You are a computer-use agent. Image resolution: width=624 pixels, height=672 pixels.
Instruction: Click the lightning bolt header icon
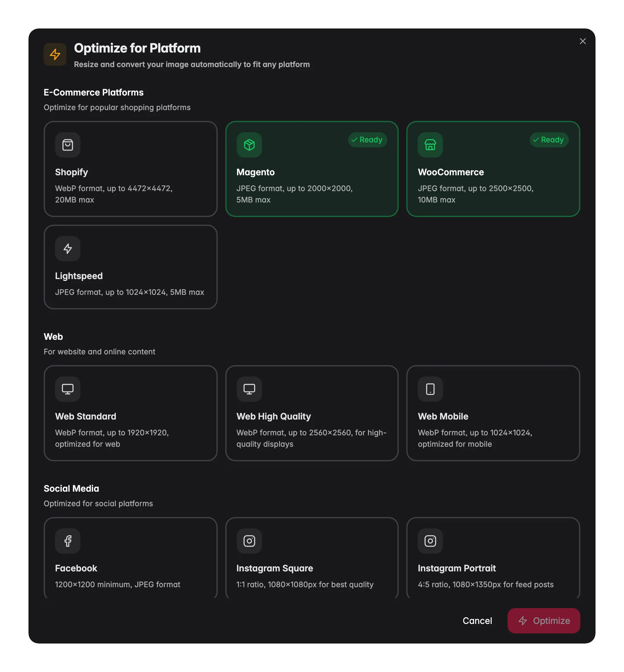pyautogui.click(x=55, y=54)
